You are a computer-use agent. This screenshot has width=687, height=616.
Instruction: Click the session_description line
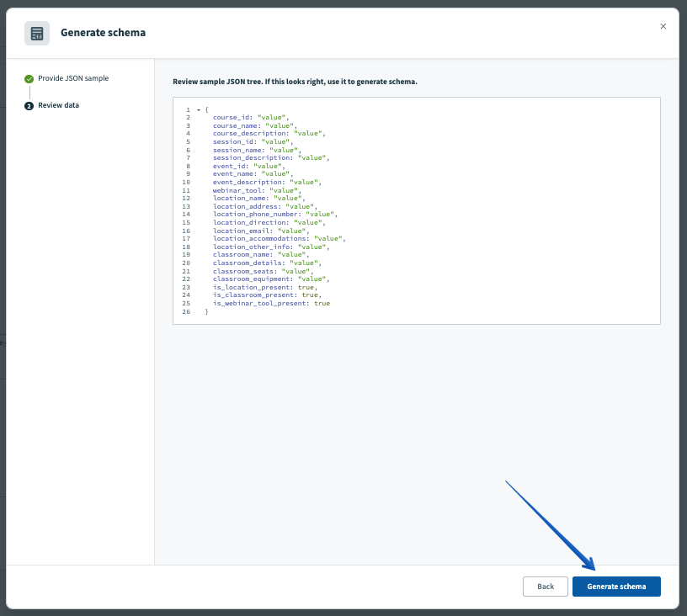(x=271, y=157)
